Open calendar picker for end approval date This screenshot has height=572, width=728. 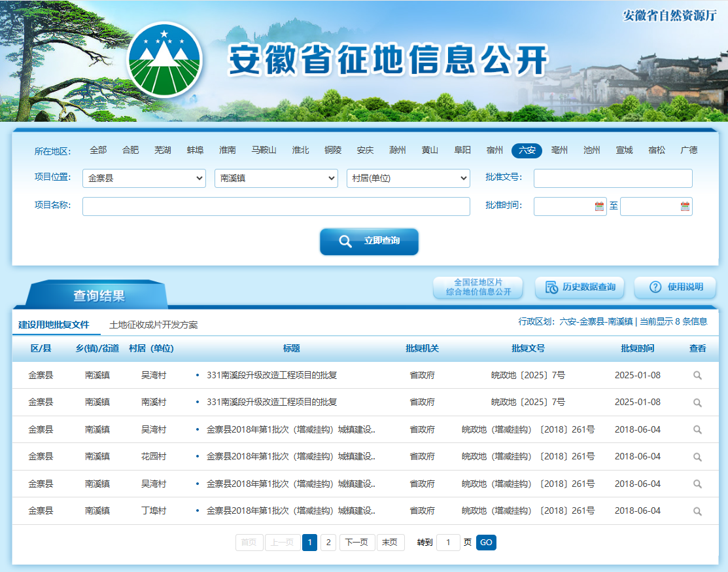685,207
